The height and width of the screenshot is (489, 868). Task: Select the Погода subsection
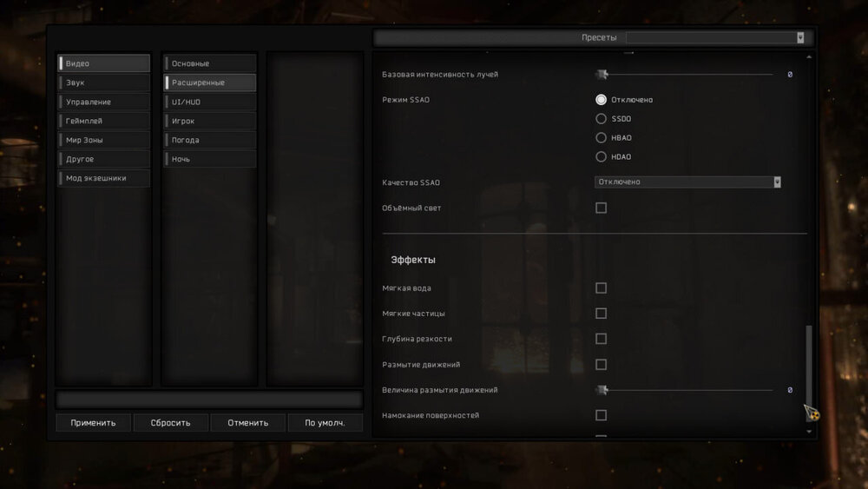(210, 140)
